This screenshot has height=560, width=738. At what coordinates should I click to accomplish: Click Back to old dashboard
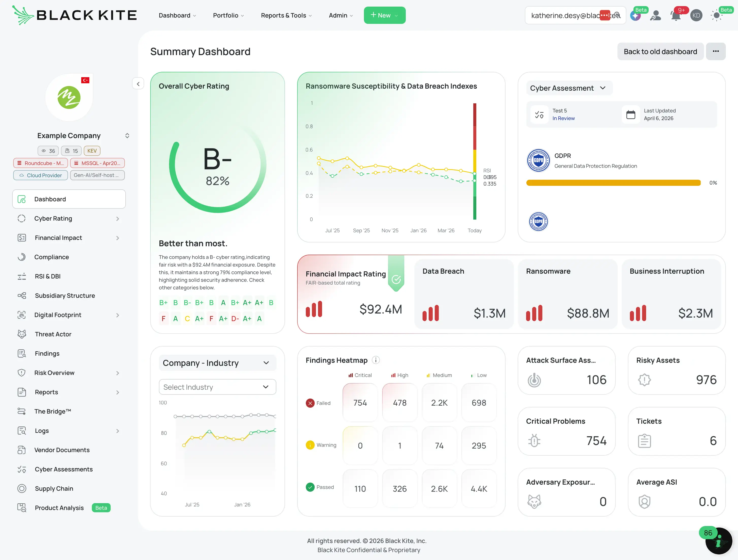660,51
